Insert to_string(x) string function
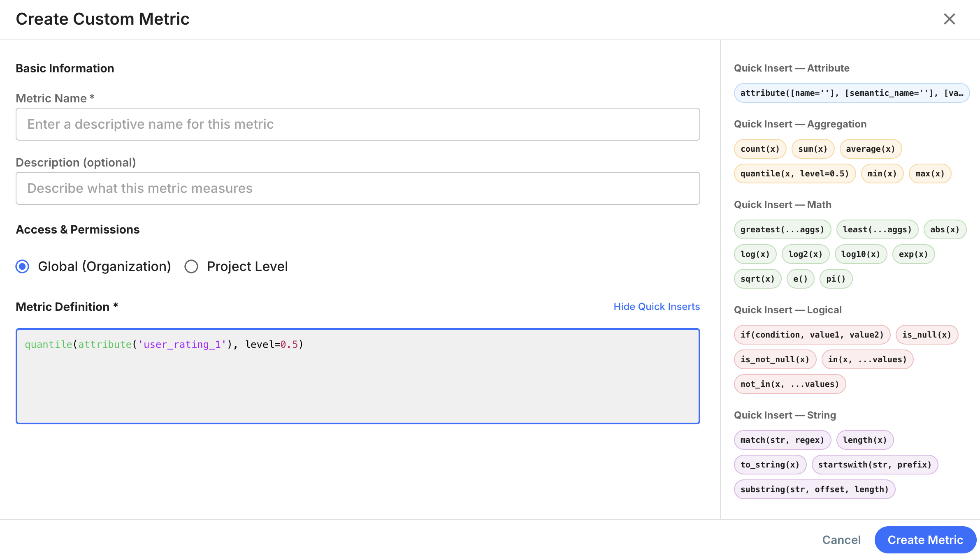 [770, 465]
